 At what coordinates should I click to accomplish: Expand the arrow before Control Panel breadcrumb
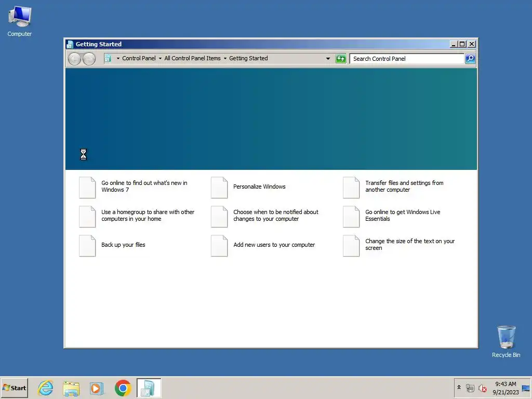coord(118,58)
